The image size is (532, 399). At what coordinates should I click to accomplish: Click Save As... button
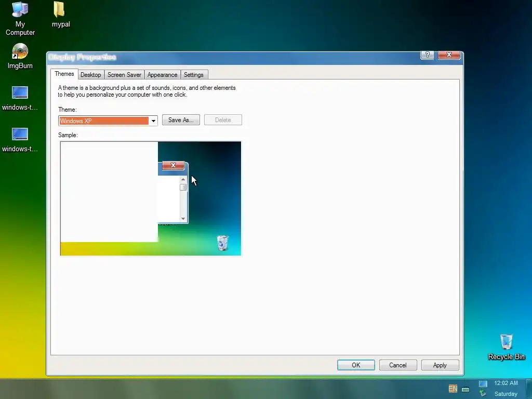tap(181, 120)
